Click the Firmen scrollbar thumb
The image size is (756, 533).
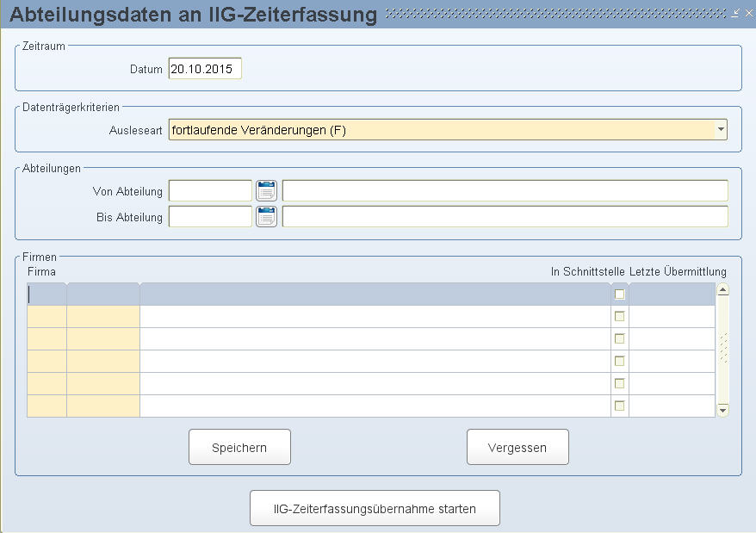[722, 347]
